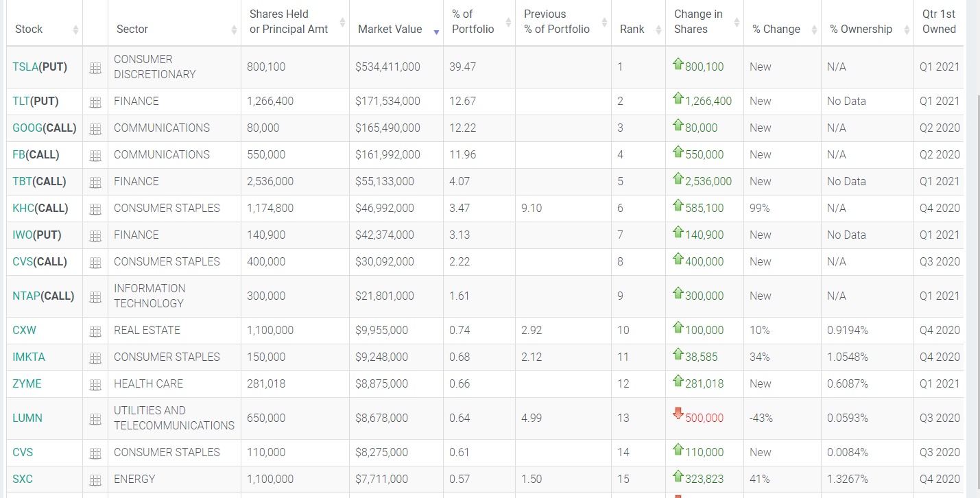Select the 1.3267% ownership cell

pyautogui.click(x=868, y=479)
